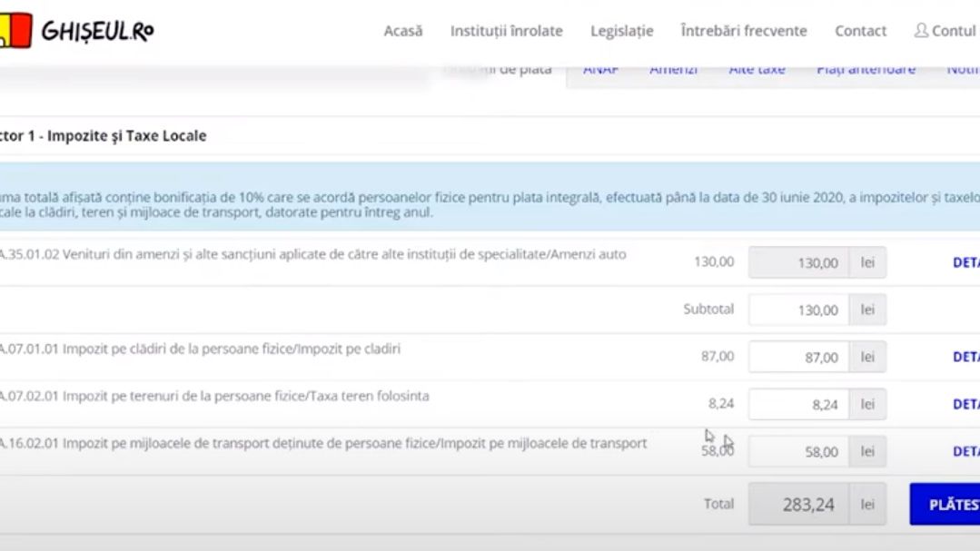Switch to the Amenzi tab
The height and width of the screenshot is (551, 980).
pyautogui.click(x=673, y=67)
